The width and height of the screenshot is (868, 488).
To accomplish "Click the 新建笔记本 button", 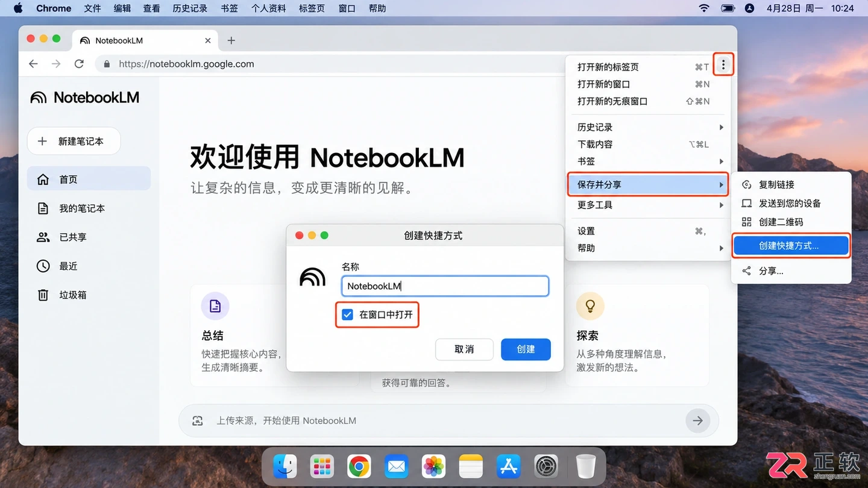I will (x=74, y=141).
